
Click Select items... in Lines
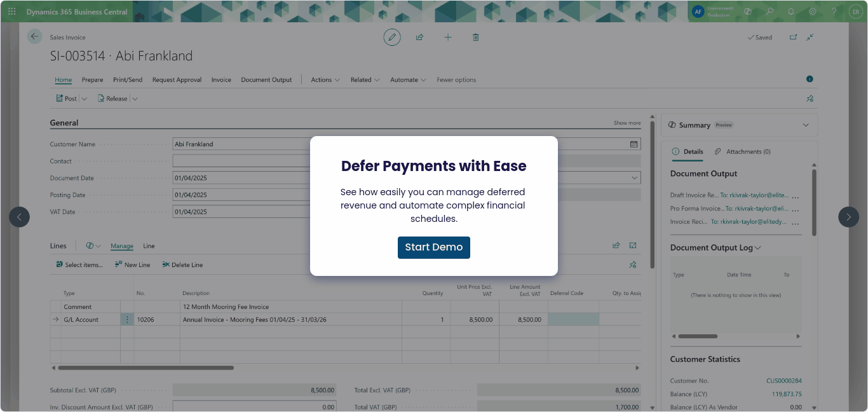click(79, 264)
